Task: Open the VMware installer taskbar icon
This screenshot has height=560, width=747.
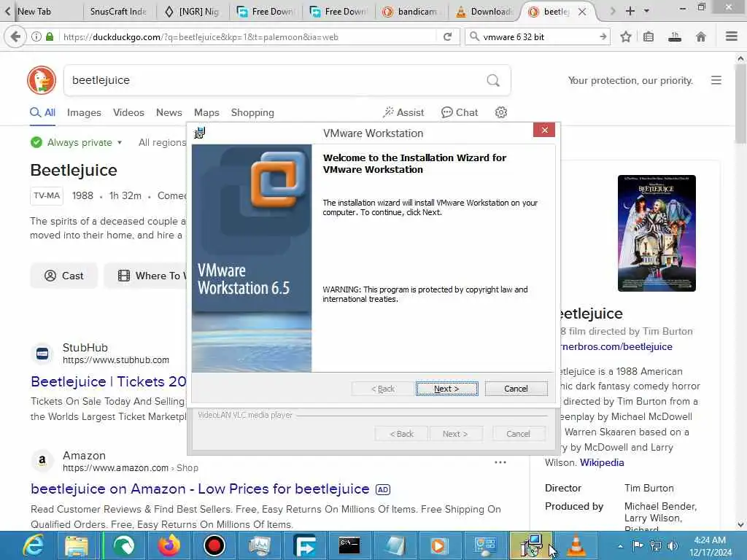Action: [531, 545]
